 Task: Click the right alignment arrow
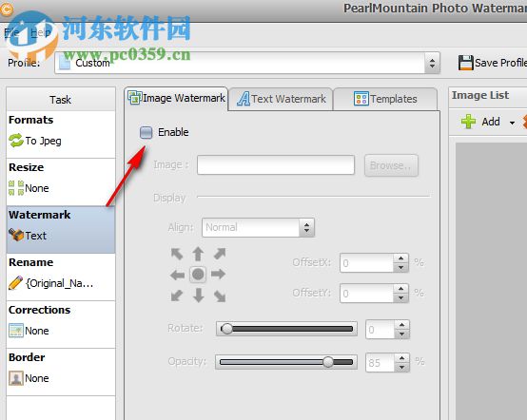pos(219,274)
